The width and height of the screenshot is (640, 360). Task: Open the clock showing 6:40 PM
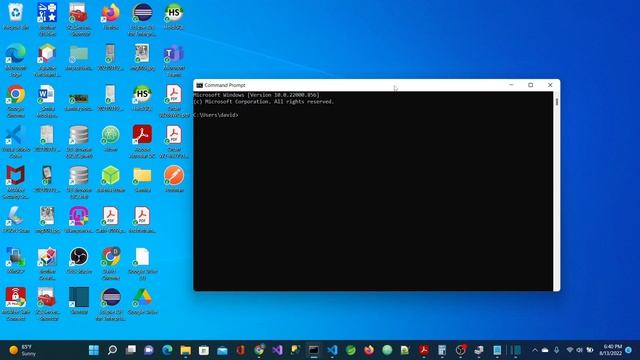[x=611, y=350]
